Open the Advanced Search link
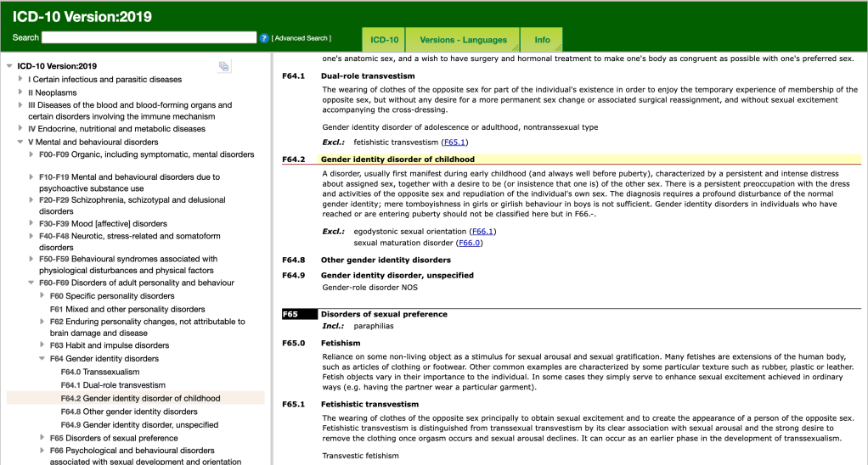 pyautogui.click(x=302, y=38)
